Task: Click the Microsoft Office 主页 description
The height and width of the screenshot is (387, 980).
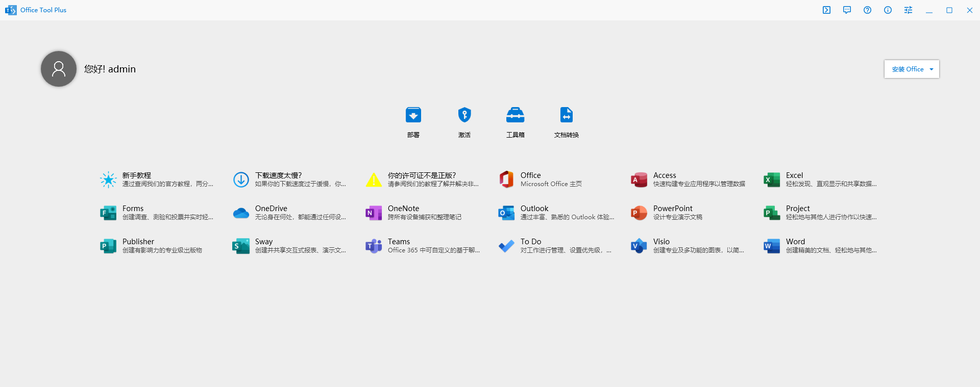Action: click(551, 184)
